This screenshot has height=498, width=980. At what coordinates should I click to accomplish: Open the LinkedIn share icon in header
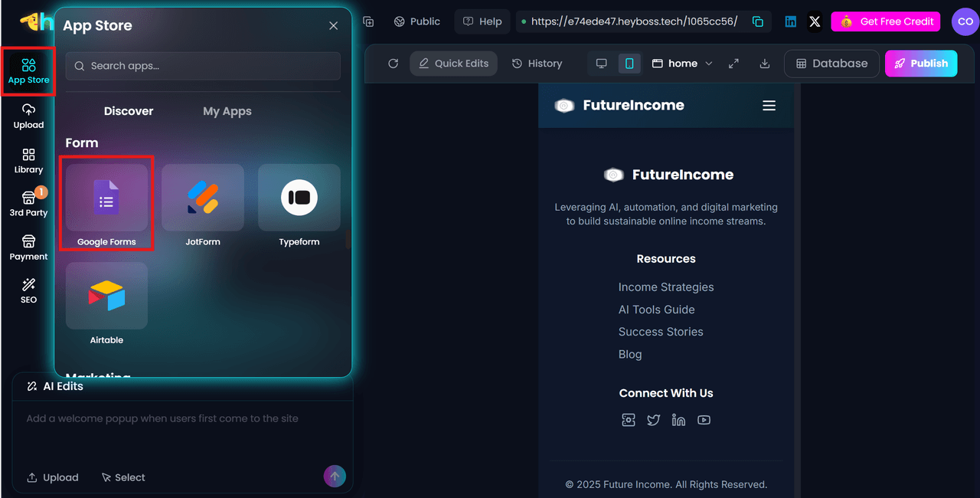click(x=791, y=21)
